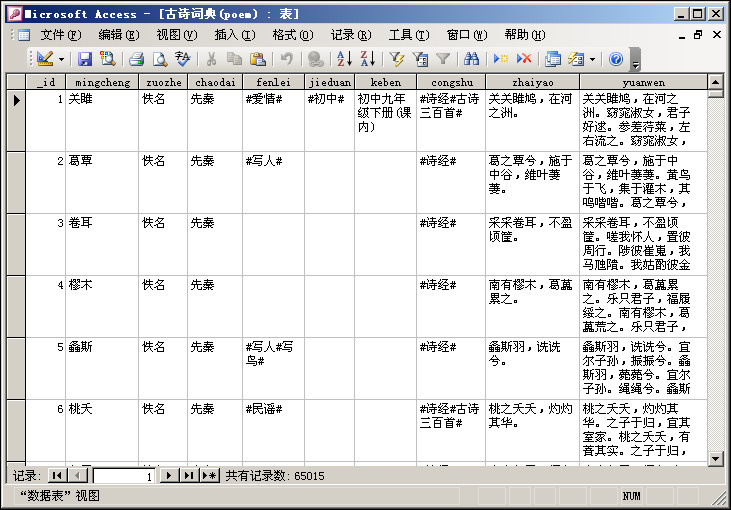The width and height of the screenshot is (731, 510).
Task: Click the mingcheng cell 螽斯
Action: click(102, 368)
